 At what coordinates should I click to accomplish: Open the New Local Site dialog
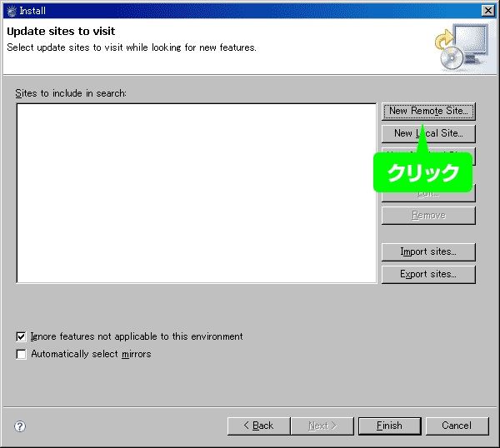click(428, 133)
